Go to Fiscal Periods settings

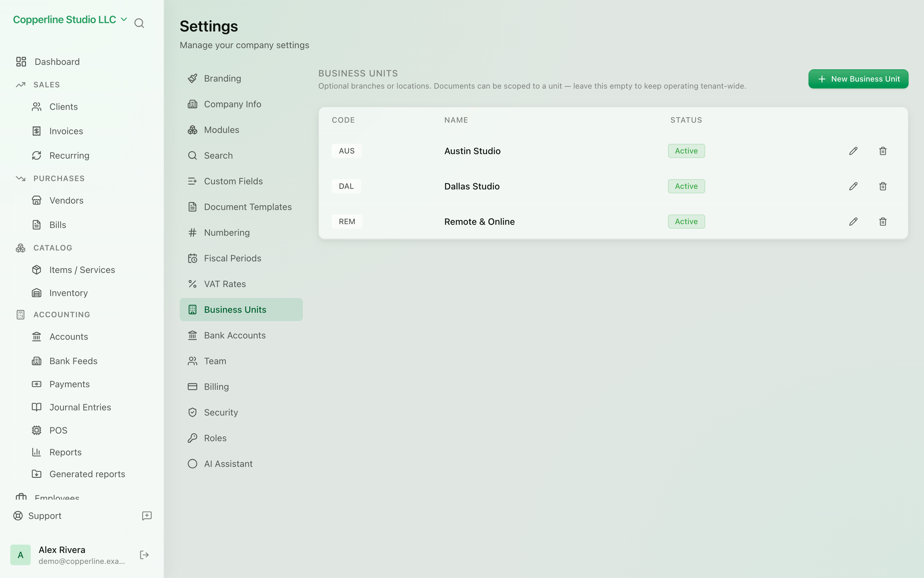241,258
